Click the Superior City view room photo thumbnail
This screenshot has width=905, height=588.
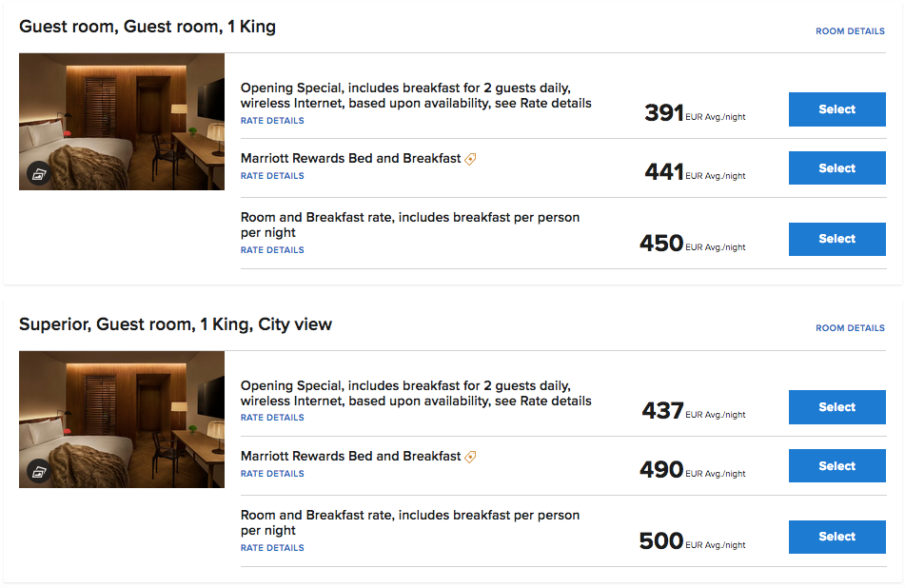pos(122,420)
